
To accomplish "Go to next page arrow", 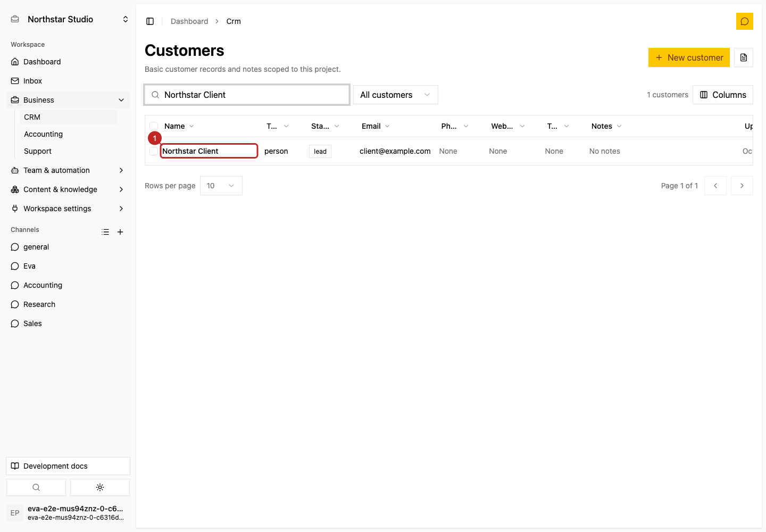I will click(x=742, y=186).
